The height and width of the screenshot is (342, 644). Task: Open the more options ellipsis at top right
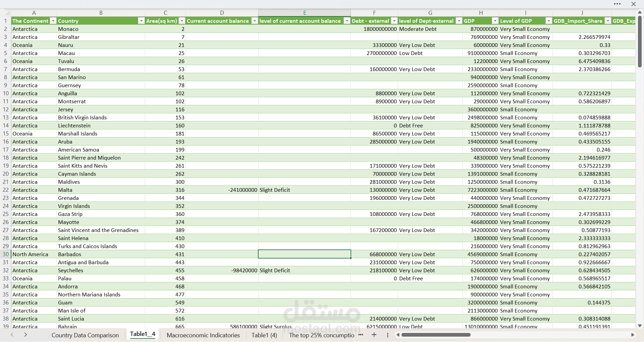click(617, 4)
